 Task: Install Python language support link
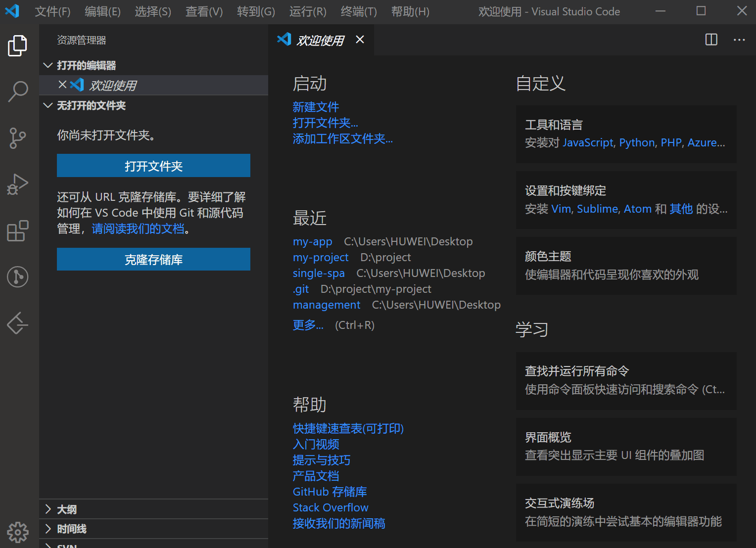click(x=637, y=142)
